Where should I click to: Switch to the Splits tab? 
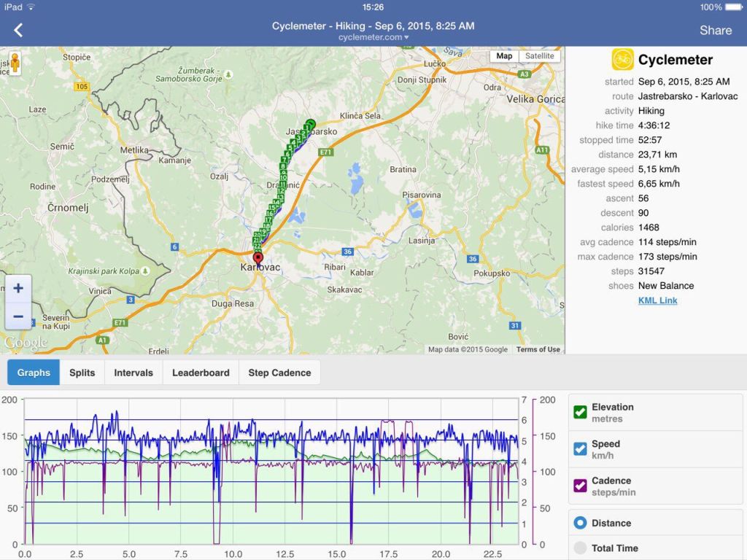click(82, 373)
